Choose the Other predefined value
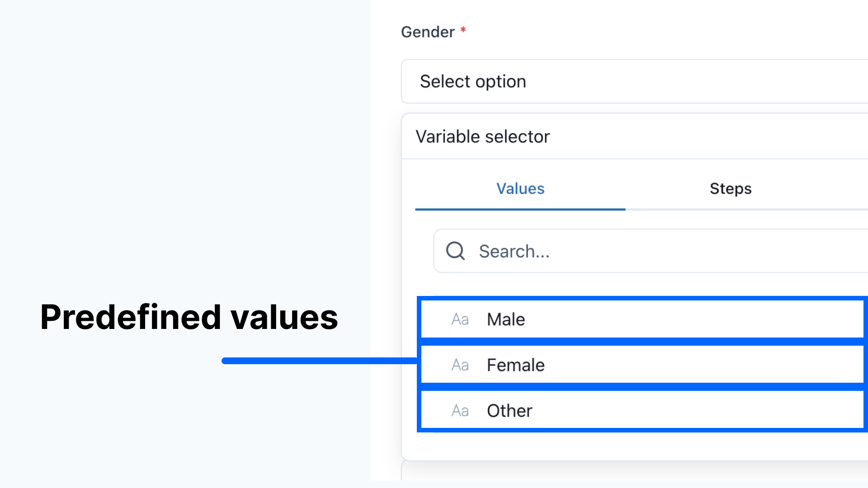Screen dimensions: 868x488 (x=642, y=411)
